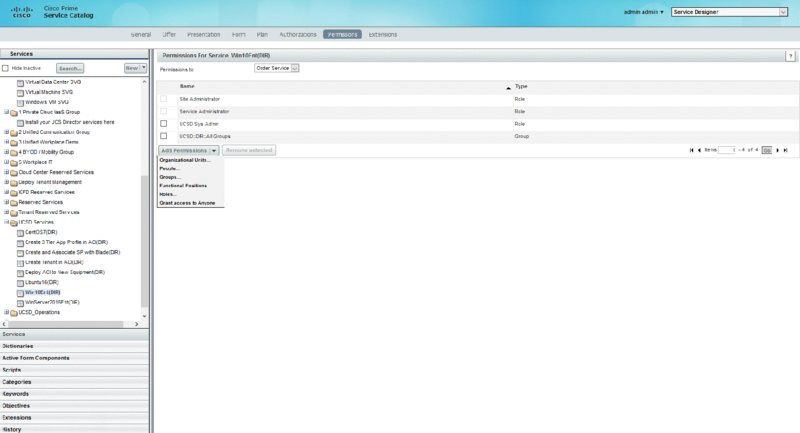The width and height of the screenshot is (800, 433).
Task: Open the Presentation tab
Action: [204, 35]
